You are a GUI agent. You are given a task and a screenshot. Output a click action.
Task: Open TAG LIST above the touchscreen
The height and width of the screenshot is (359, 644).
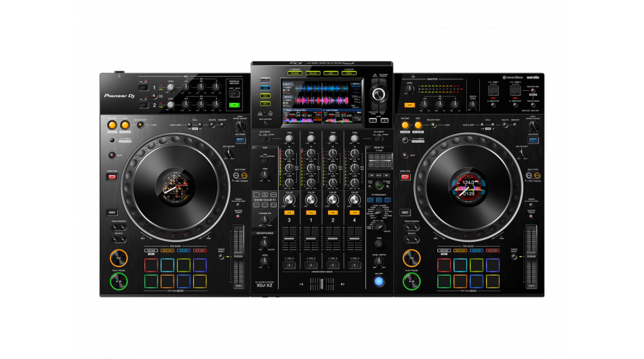[313, 73]
